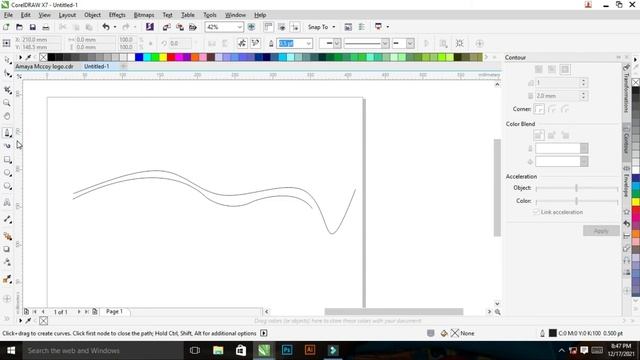Image resolution: width=640 pixels, height=360 pixels.
Task: Select the Shape tool in the toolbox
Action: click(7, 74)
